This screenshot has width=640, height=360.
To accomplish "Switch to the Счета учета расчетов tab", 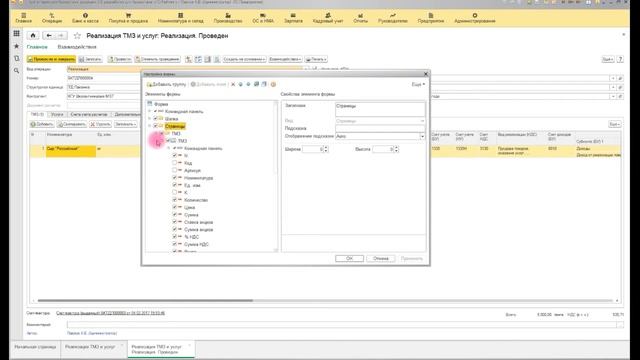I will click(x=89, y=114).
